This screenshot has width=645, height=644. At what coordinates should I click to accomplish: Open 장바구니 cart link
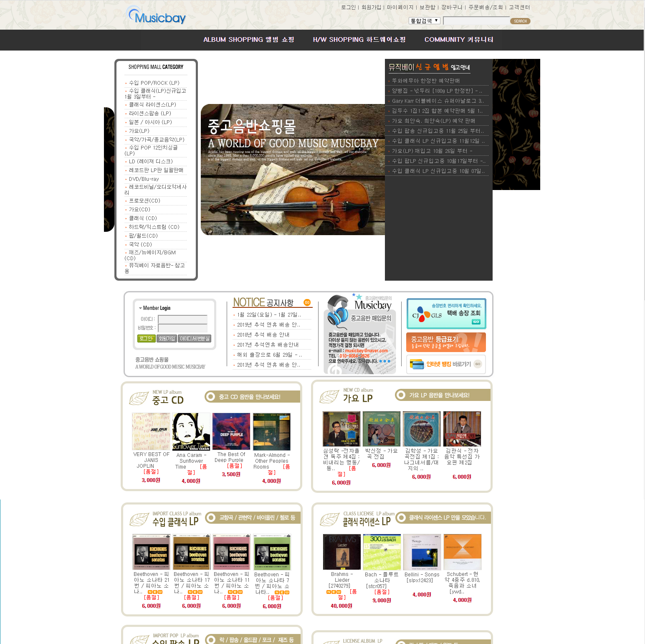(452, 7)
